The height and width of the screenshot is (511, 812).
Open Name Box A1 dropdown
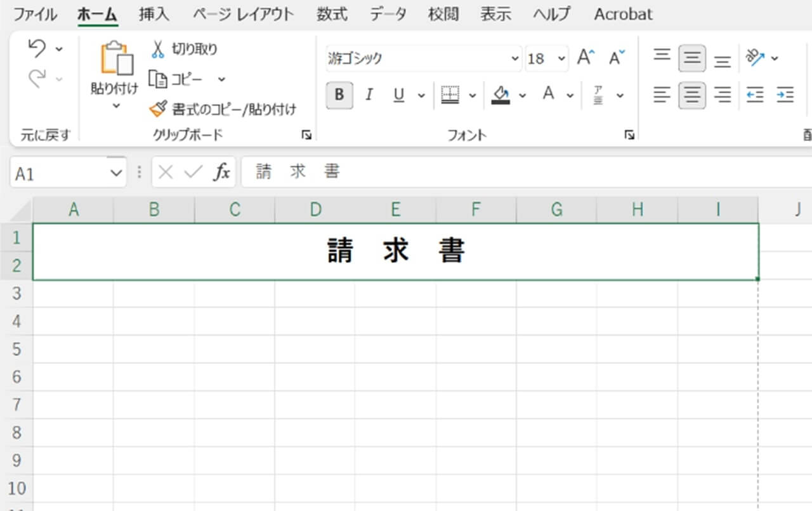115,173
